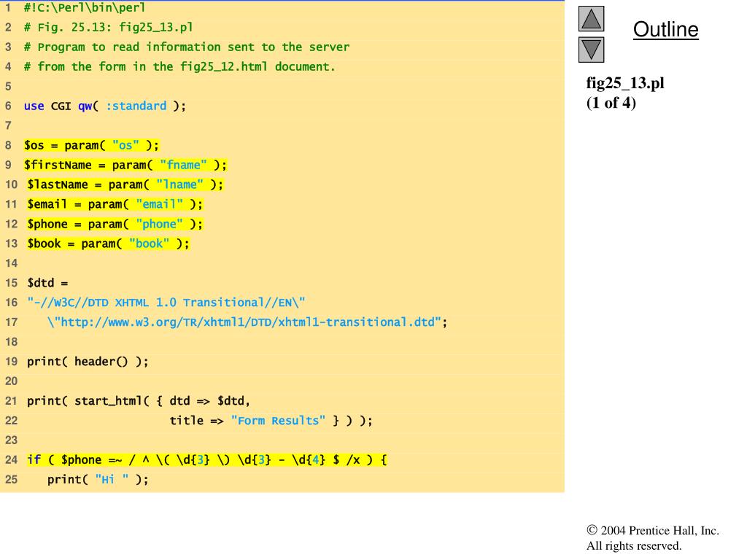Viewport: 747px width, 560px height.
Task: Select the fig25_13.pl file title
Action: 625,83
